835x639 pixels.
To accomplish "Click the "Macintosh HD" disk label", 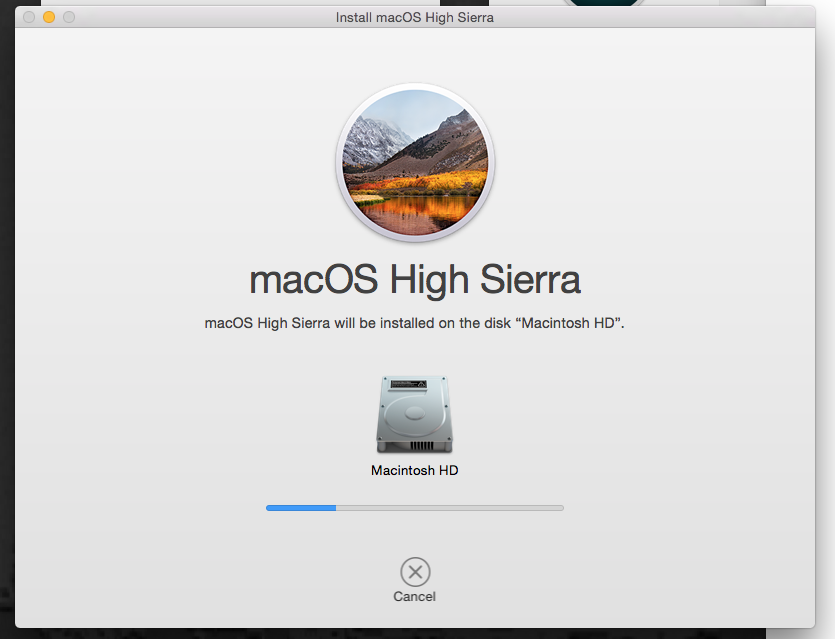I will tap(415, 470).
